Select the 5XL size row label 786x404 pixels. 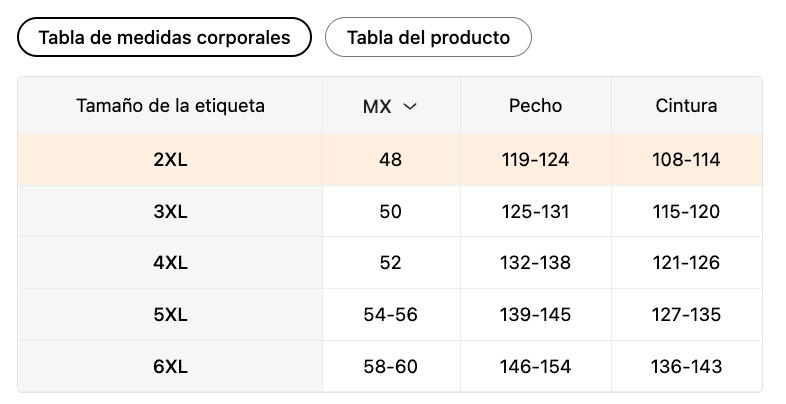pos(170,315)
